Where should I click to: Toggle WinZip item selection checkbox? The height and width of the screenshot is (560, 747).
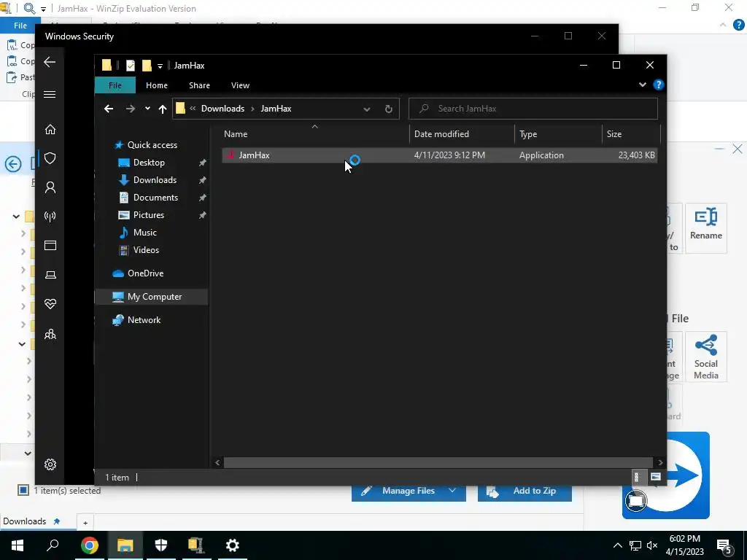coord(23,490)
